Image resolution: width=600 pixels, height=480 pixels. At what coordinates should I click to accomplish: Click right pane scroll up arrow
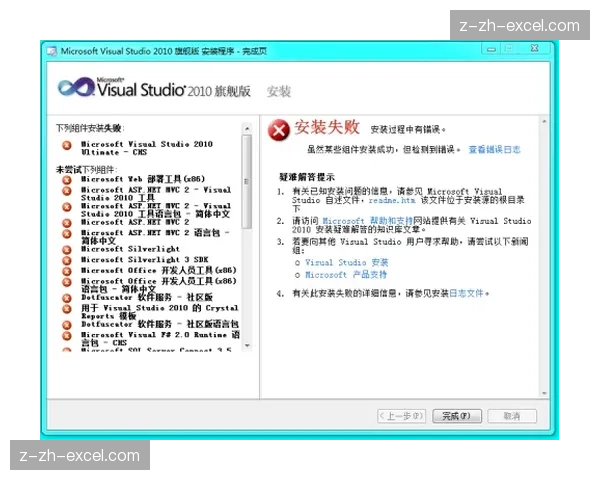click(544, 122)
